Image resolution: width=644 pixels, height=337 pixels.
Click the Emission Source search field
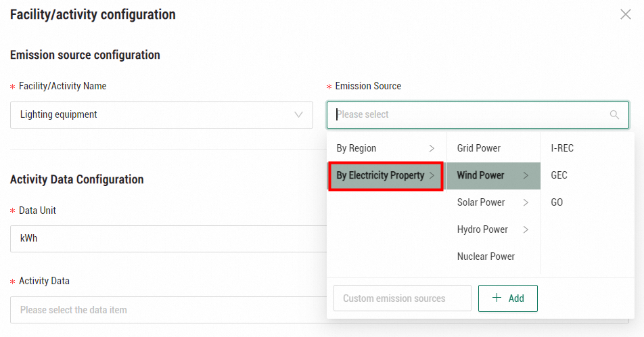tap(467, 115)
